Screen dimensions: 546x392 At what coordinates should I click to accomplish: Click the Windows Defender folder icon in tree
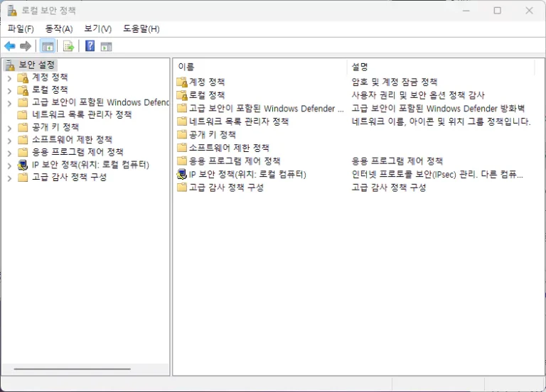[23, 102]
